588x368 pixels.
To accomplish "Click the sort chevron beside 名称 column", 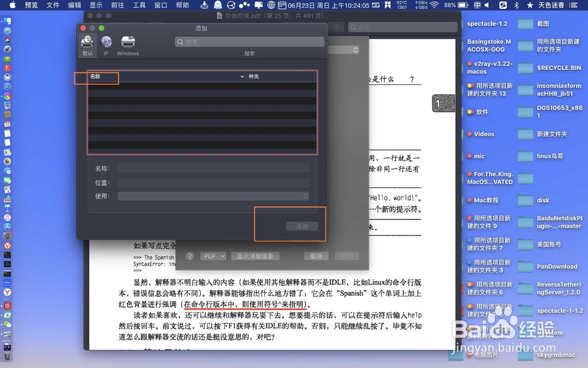I will (242, 76).
